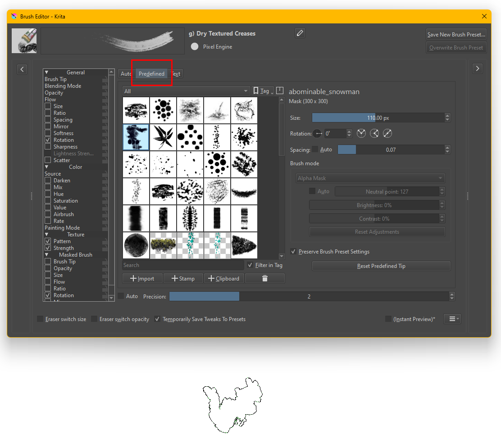Select the crescent-shaped brush tip

[244, 191]
